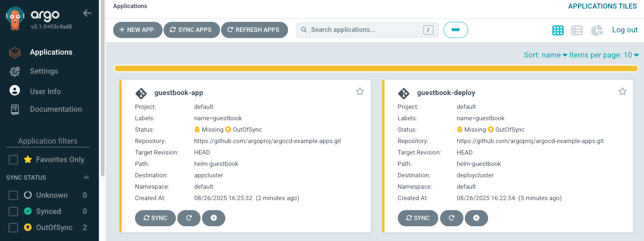Click the appcluster destination value
This screenshot has width=644, height=241.
pyautogui.click(x=209, y=175)
